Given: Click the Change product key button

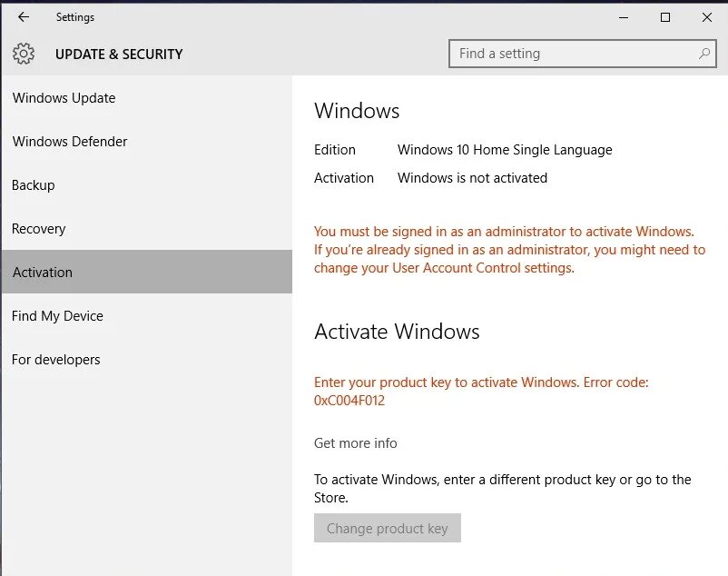Looking at the screenshot, I should [x=388, y=528].
